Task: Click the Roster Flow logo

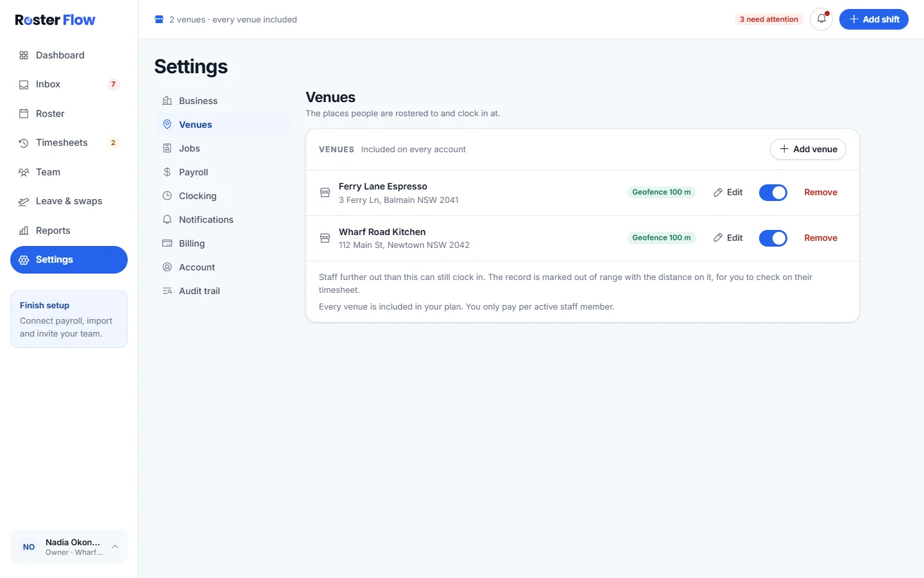Action: pyautogui.click(x=55, y=20)
